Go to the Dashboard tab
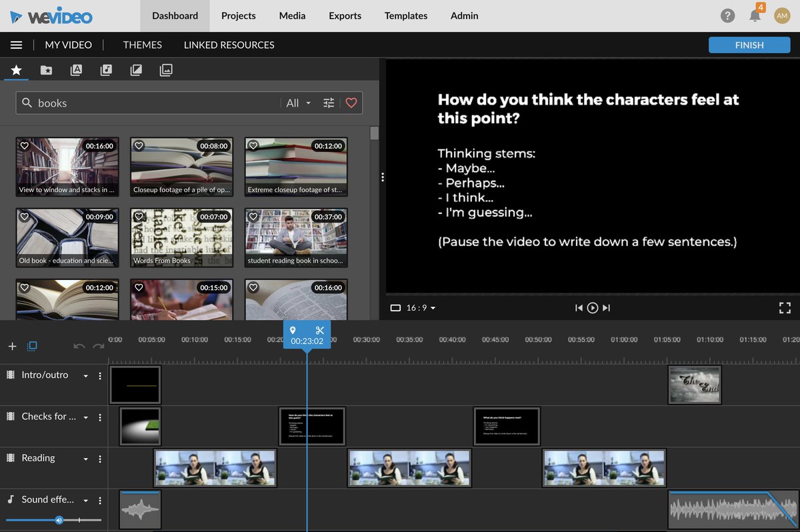 175,15
